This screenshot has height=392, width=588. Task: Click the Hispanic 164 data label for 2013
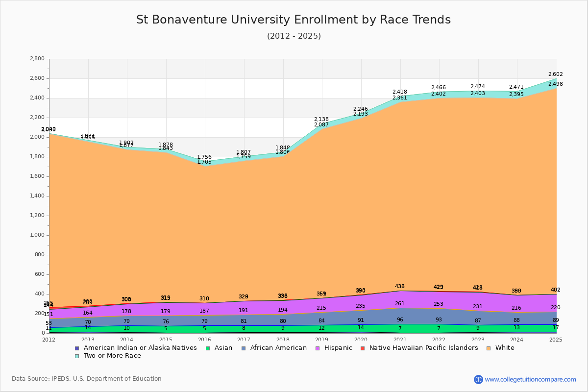pos(88,313)
